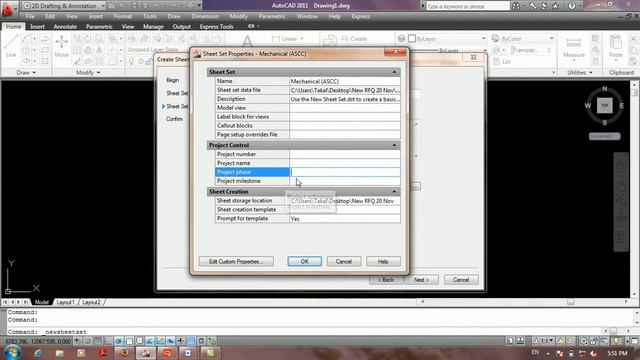Expand the Utilities panel flyout

(579, 72)
